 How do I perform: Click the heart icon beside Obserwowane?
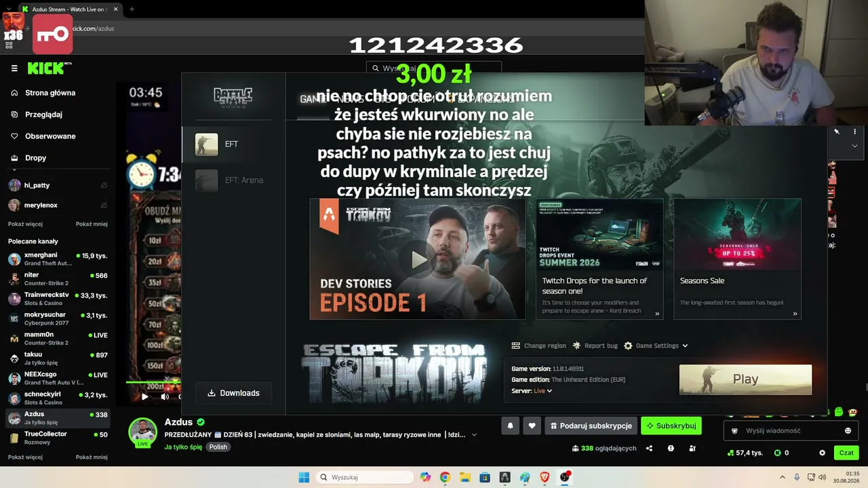14,136
